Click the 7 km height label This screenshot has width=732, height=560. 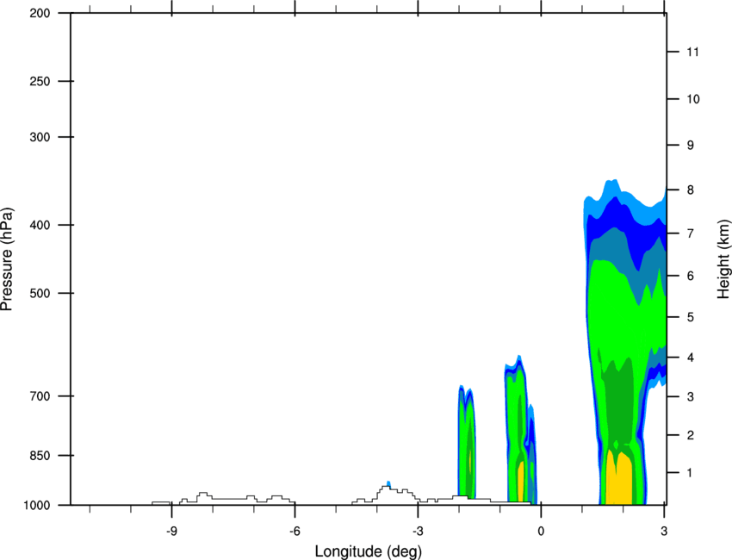pos(691,233)
